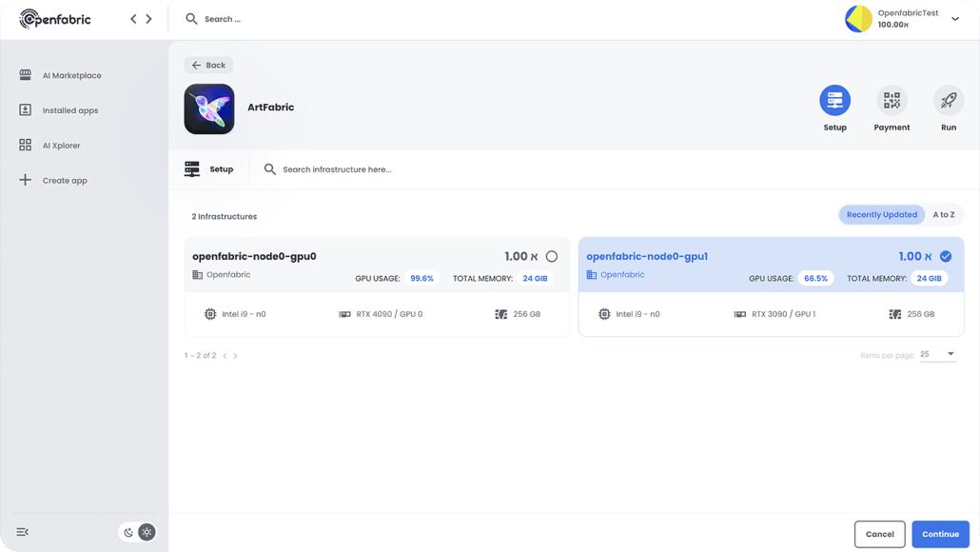The width and height of the screenshot is (980, 552).
Task: Toggle openfabric-node0-gpu1 selected checkmark
Action: point(946,256)
